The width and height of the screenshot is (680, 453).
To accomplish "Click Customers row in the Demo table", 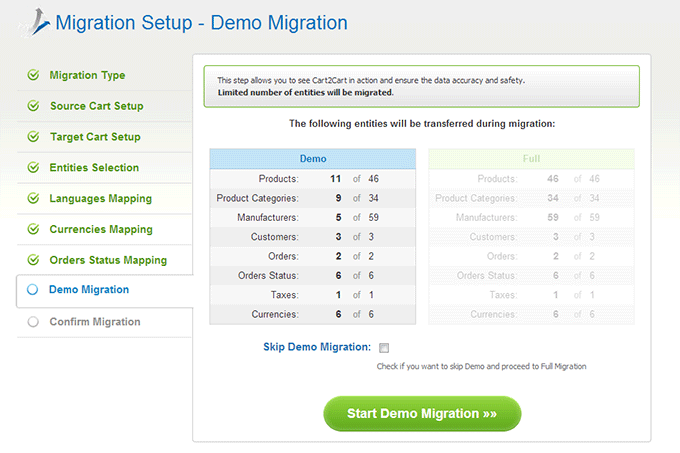I will click(x=313, y=237).
